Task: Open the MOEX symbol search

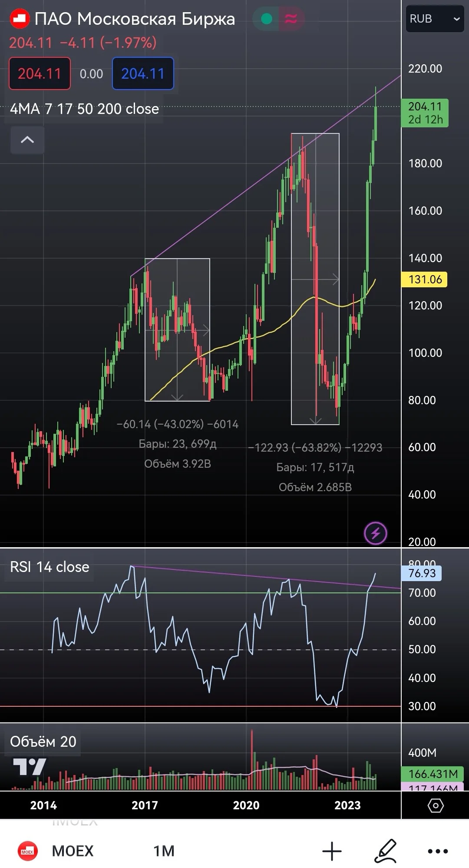Action: (73, 851)
